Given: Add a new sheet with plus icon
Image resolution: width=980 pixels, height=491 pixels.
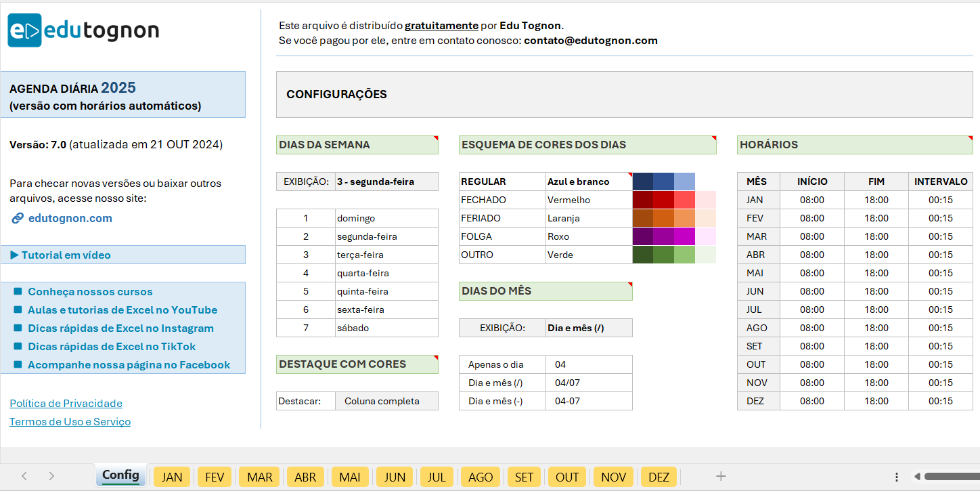Looking at the screenshot, I should 721,476.
